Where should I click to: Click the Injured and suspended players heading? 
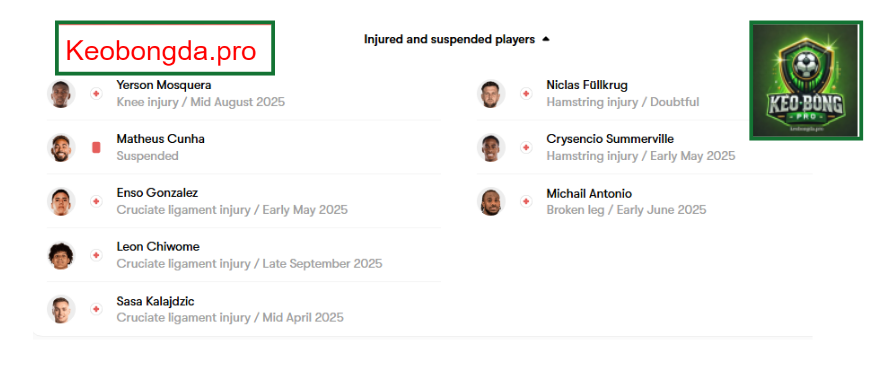[450, 40]
